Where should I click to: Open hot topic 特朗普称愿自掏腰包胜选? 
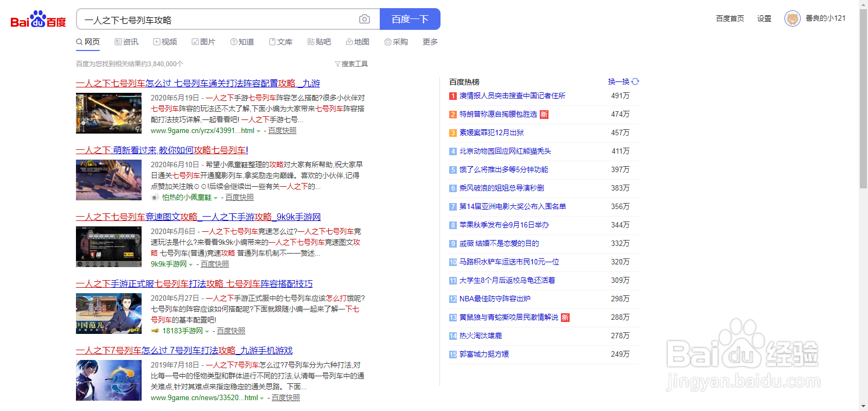pyautogui.click(x=498, y=114)
